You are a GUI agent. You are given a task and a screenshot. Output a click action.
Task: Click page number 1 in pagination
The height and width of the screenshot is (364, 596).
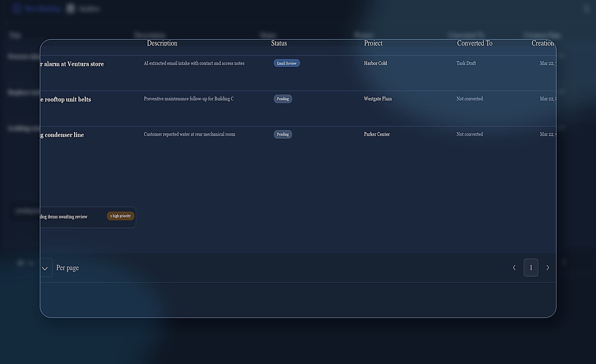tap(531, 268)
